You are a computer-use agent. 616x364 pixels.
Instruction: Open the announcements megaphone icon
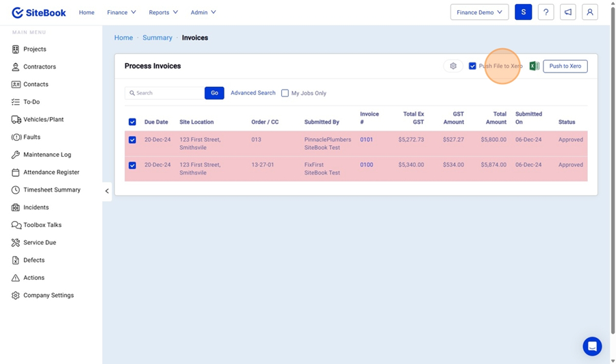(567, 12)
